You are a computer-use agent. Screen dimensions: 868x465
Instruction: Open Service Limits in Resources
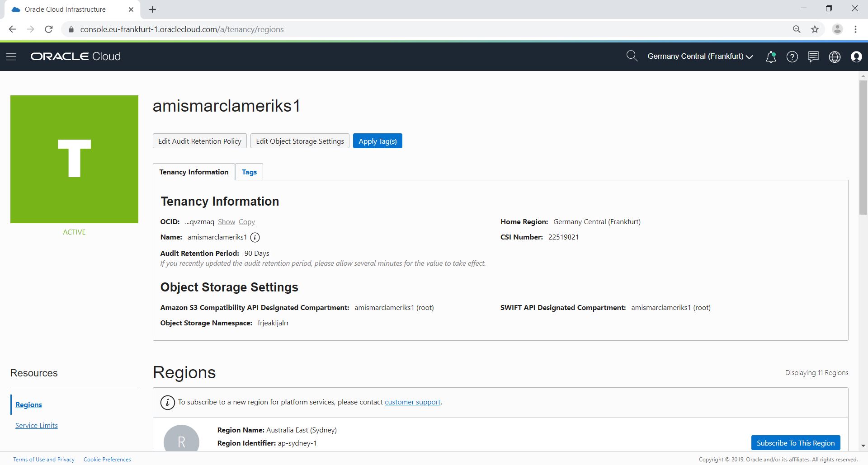(37, 425)
